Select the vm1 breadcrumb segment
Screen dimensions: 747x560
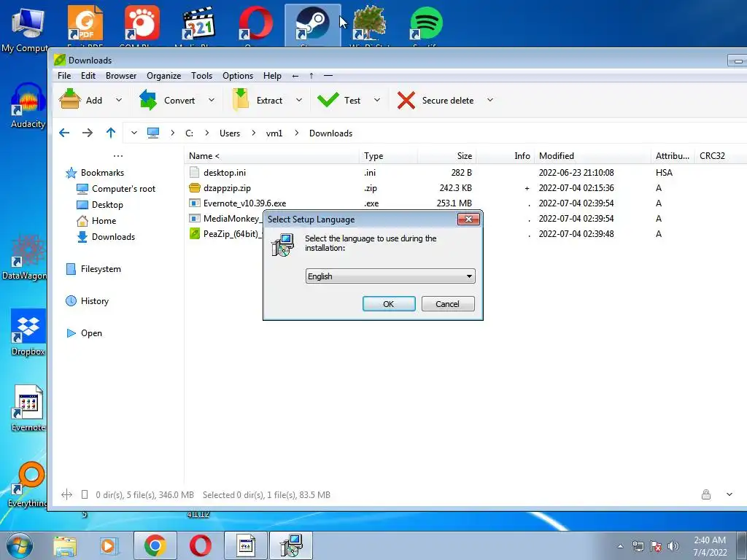coord(274,133)
